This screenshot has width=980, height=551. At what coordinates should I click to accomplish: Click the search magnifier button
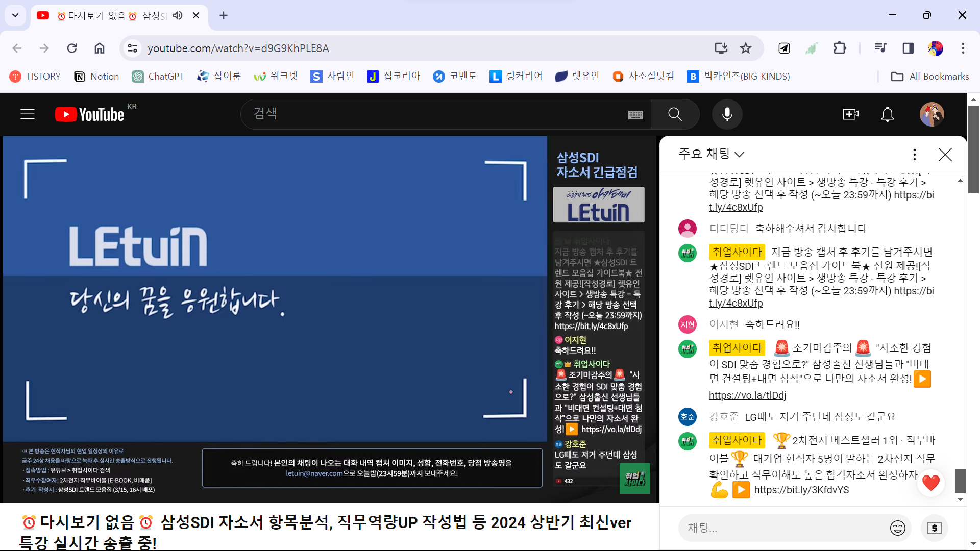675,114
